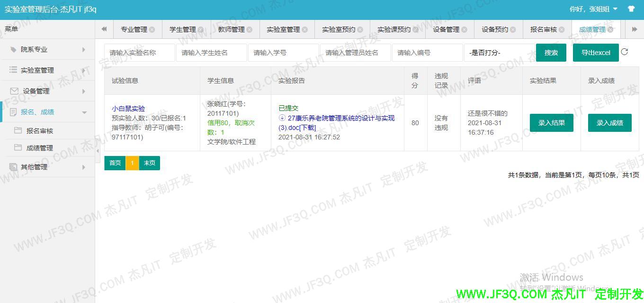This screenshot has height=303, width=644.
Task: Select the 院系专业 sidebar icon
Action: [14, 49]
